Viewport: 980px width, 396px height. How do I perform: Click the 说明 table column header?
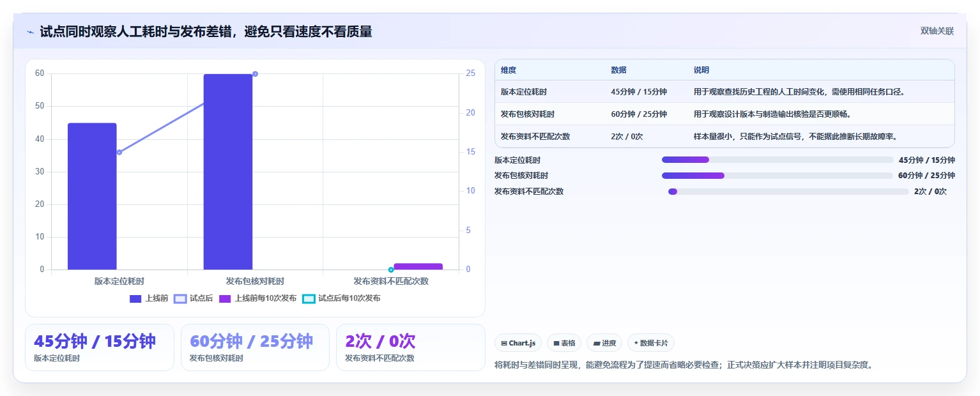point(701,70)
